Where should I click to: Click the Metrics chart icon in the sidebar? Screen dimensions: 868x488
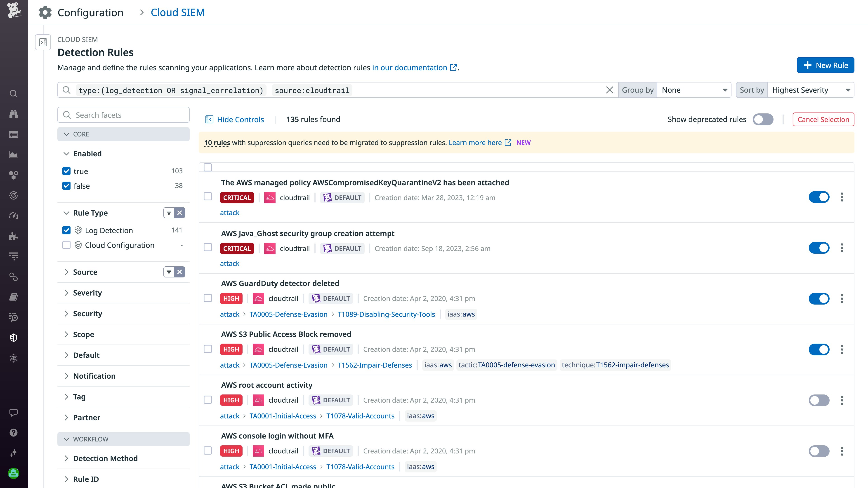click(x=14, y=155)
